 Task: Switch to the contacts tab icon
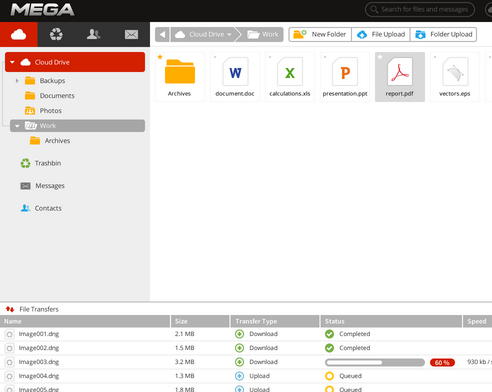click(93, 34)
